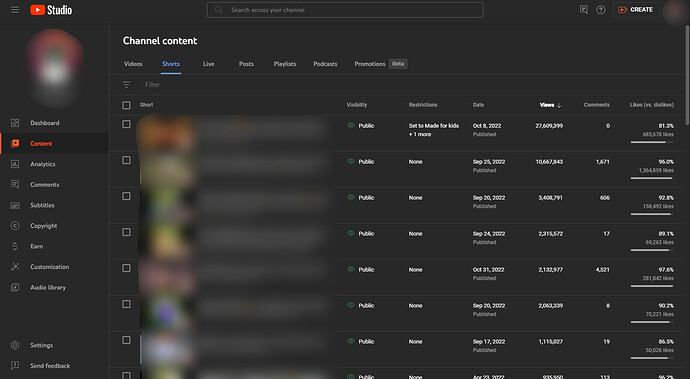The width and height of the screenshot is (690, 379).
Task: Open Send feedback link
Action: point(50,365)
